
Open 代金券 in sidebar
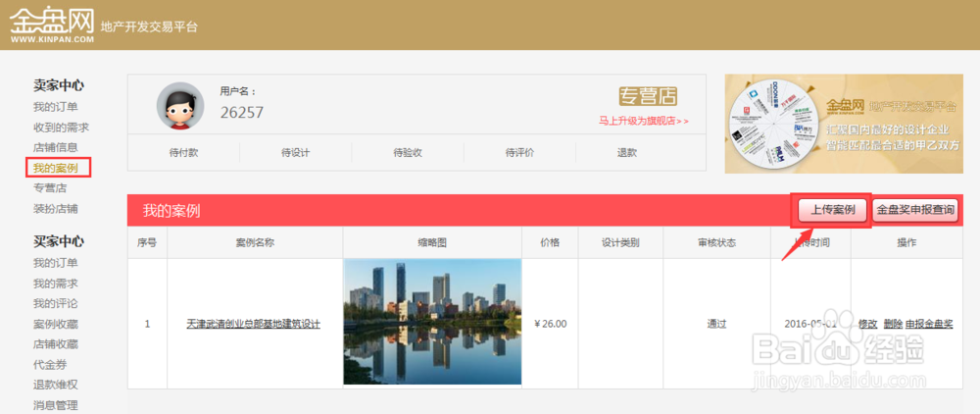coord(50,365)
